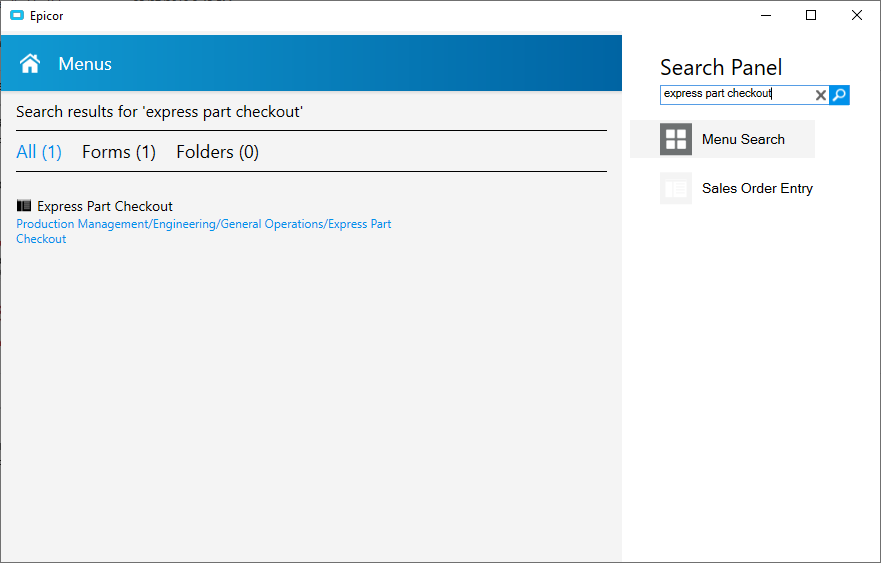Select the Menu Search grid icon

pos(675,139)
